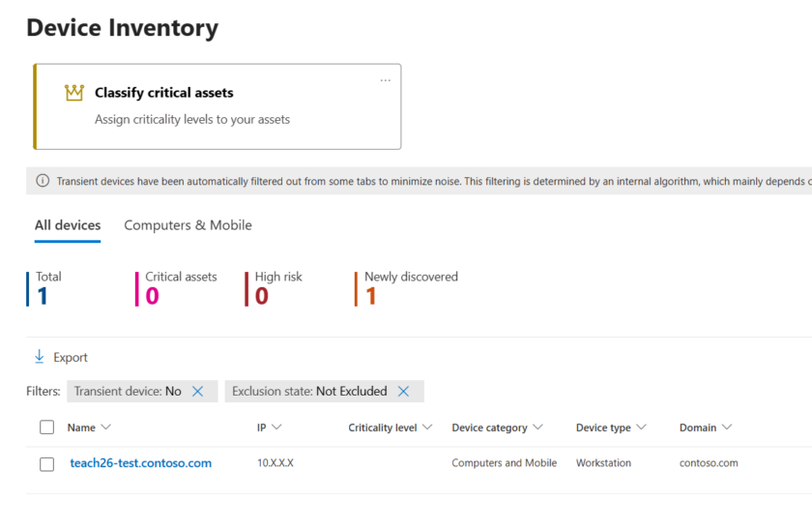
Task: Remove the Exclusion state filter
Action: coord(404,392)
